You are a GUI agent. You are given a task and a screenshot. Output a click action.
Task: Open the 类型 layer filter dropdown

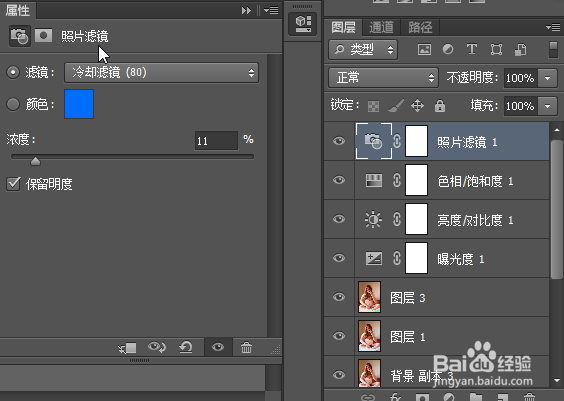click(x=363, y=50)
